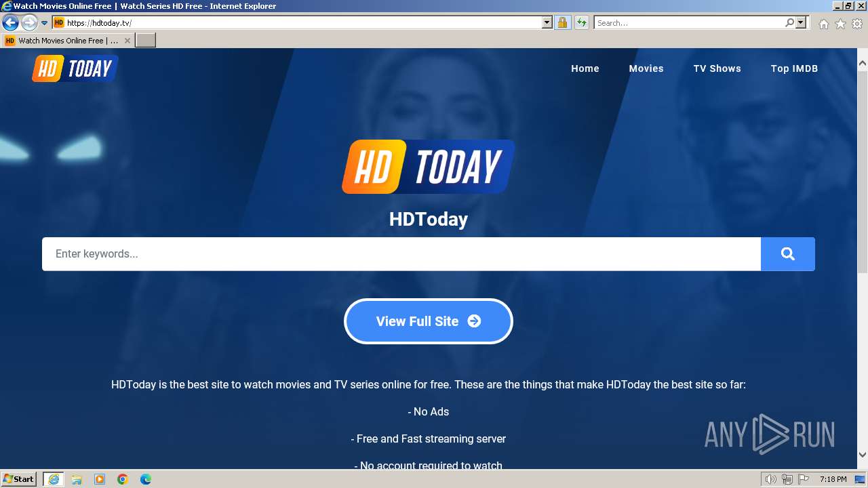The image size is (868, 488).
Task: Open Favorites star icon
Action: click(840, 24)
